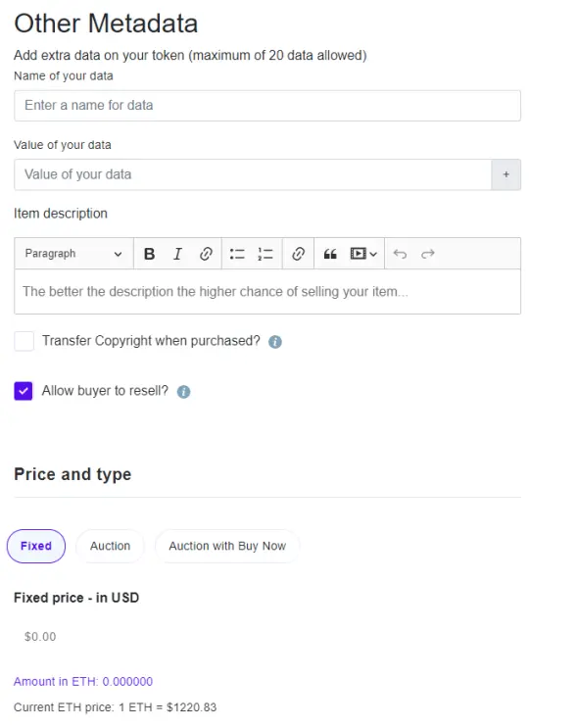Click the info icon beside Allow buyer to resell

tap(184, 392)
